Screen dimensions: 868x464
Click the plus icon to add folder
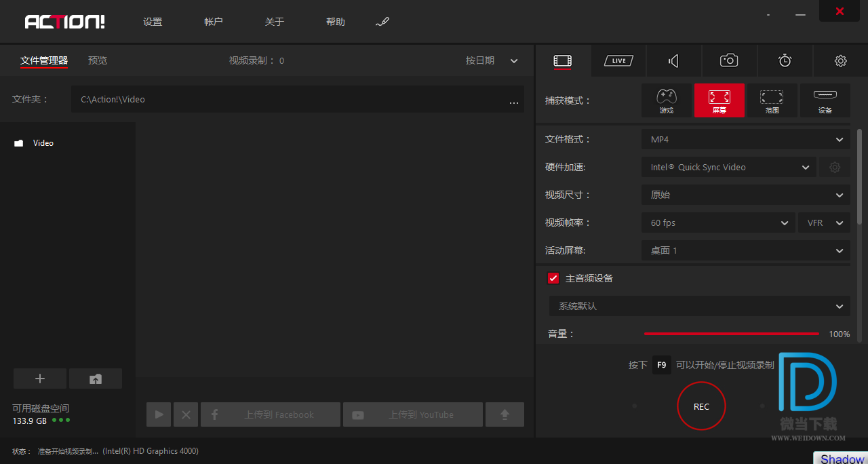tap(40, 379)
